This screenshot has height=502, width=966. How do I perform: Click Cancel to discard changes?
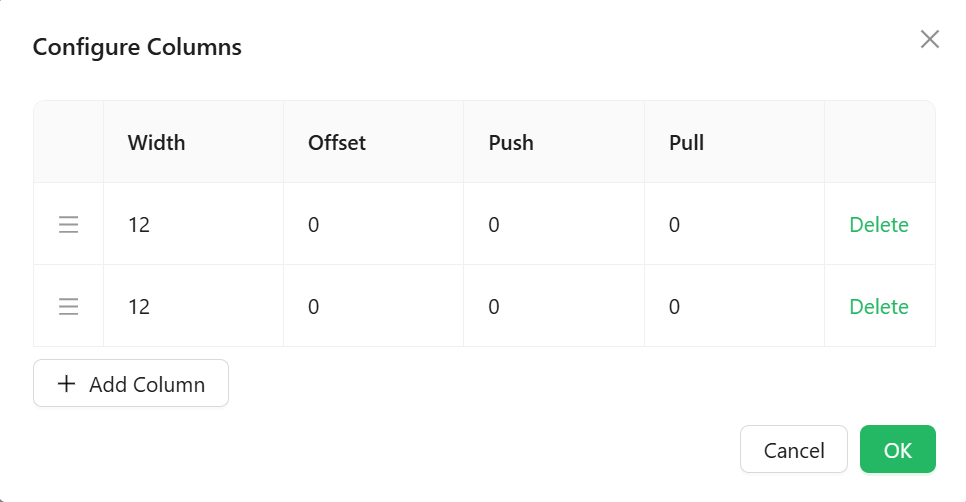pyautogui.click(x=794, y=450)
